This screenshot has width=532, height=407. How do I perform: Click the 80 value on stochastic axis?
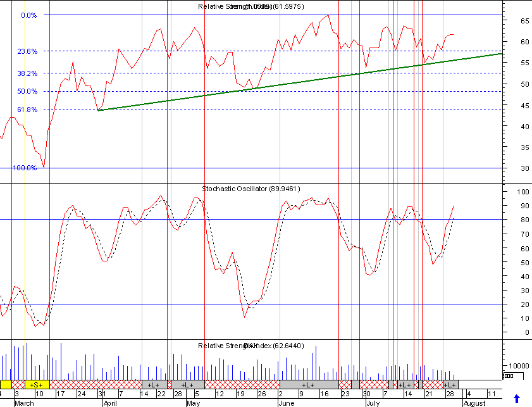point(525,220)
